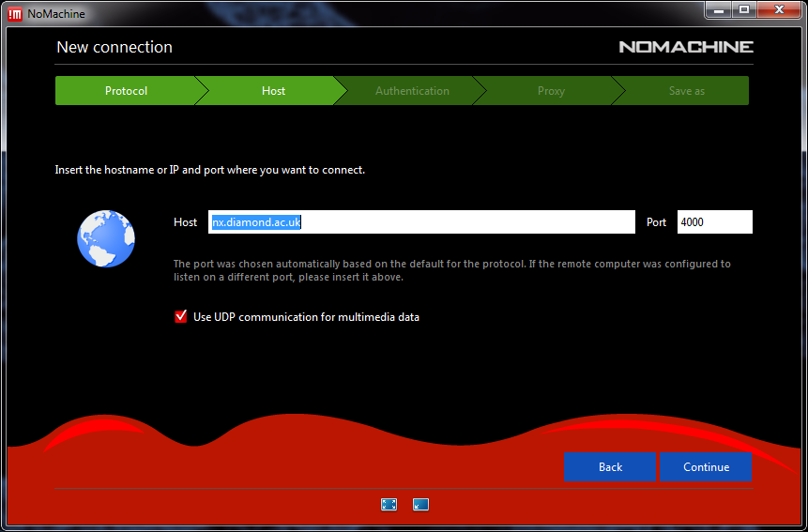
Task: Click the NOMACHINE logo at top right
Action: (x=686, y=47)
